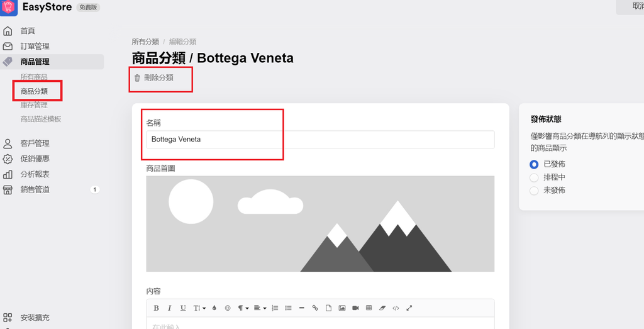Image resolution: width=644 pixels, height=329 pixels.
Task: Toggle italic text in editor toolbar
Action: click(170, 308)
